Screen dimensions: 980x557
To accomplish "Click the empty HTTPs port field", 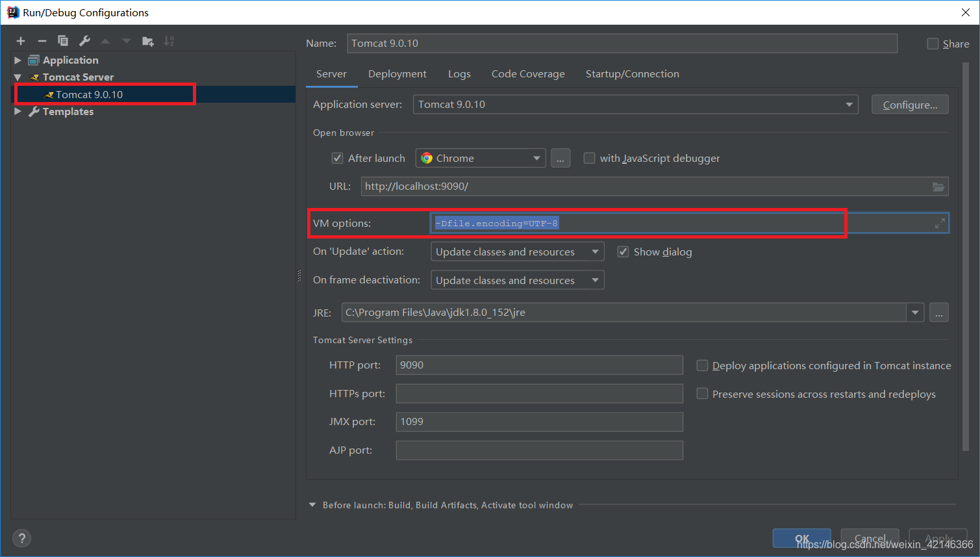I will click(x=539, y=394).
